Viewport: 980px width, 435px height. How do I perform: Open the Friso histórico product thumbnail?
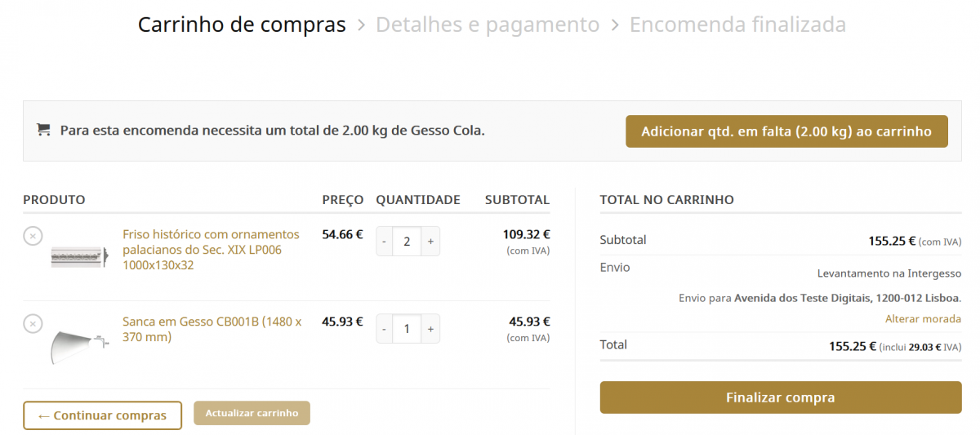tap(80, 256)
